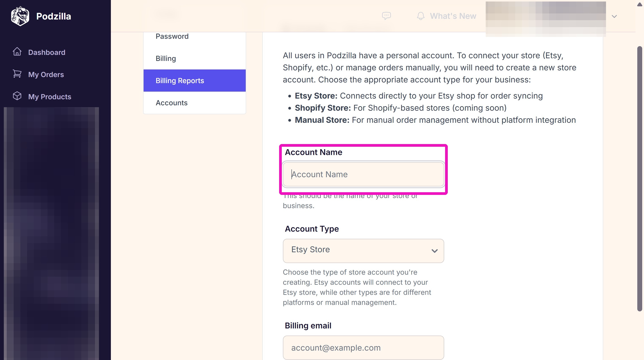
Task: Open the chat bubble icon in header
Action: pyautogui.click(x=386, y=16)
